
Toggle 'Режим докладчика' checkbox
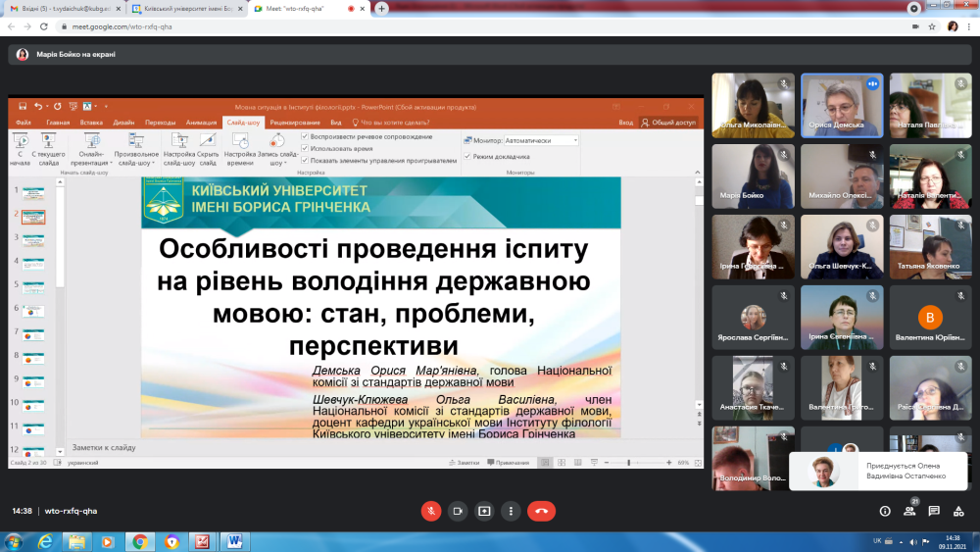click(x=466, y=156)
